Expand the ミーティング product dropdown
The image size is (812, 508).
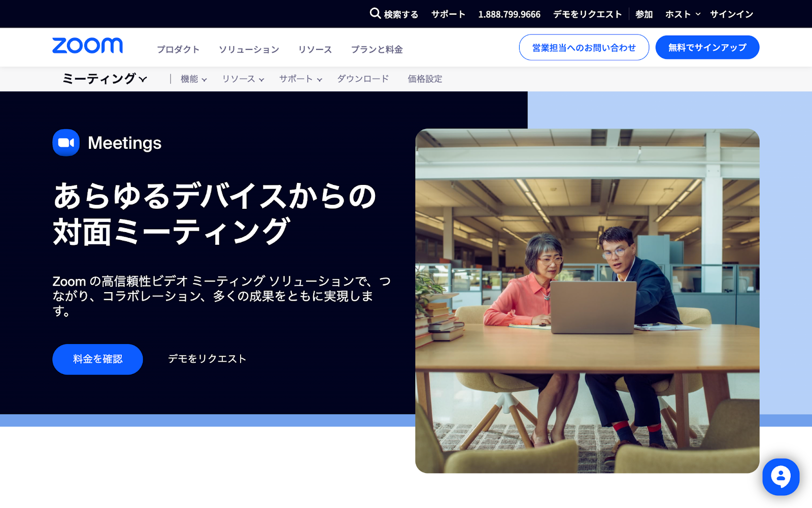coord(105,79)
